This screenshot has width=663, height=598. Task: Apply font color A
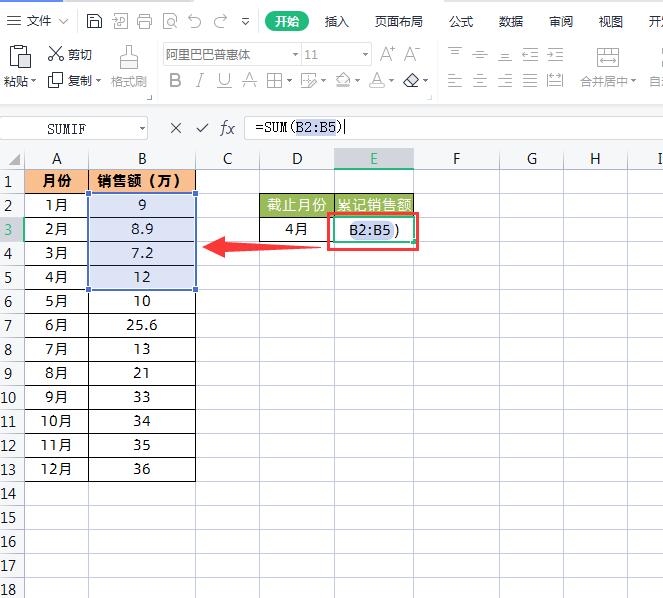377,80
